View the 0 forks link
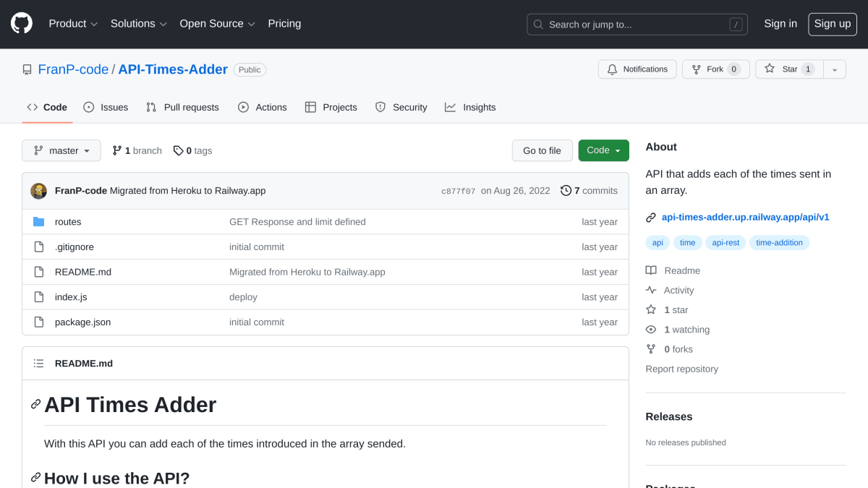 669,349
